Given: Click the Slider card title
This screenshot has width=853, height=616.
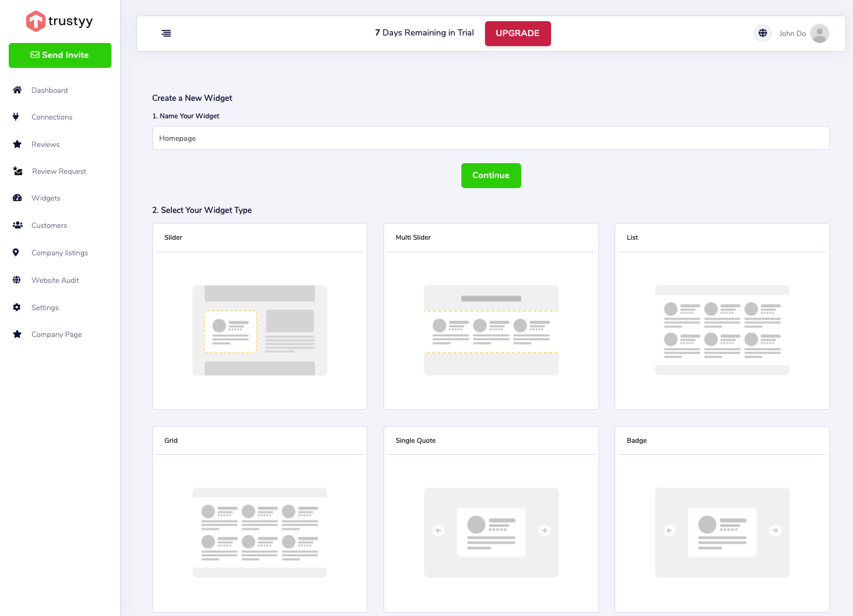Looking at the screenshot, I should point(173,237).
